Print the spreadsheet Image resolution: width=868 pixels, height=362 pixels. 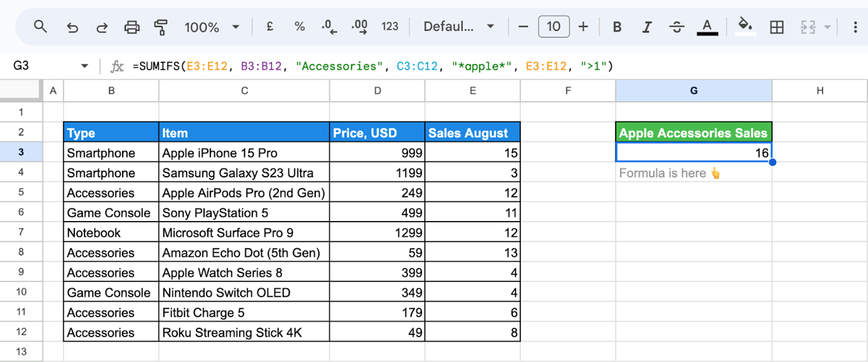pyautogui.click(x=132, y=27)
